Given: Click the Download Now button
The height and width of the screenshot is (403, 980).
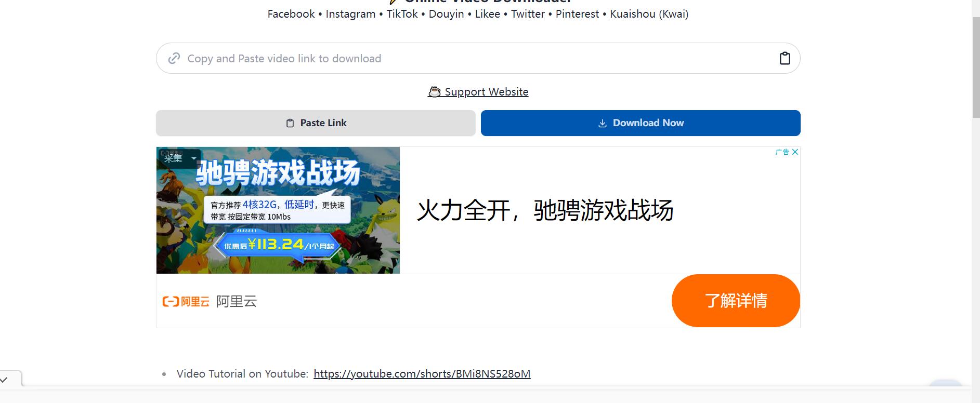Looking at the screenshot, I should [641, 123].
